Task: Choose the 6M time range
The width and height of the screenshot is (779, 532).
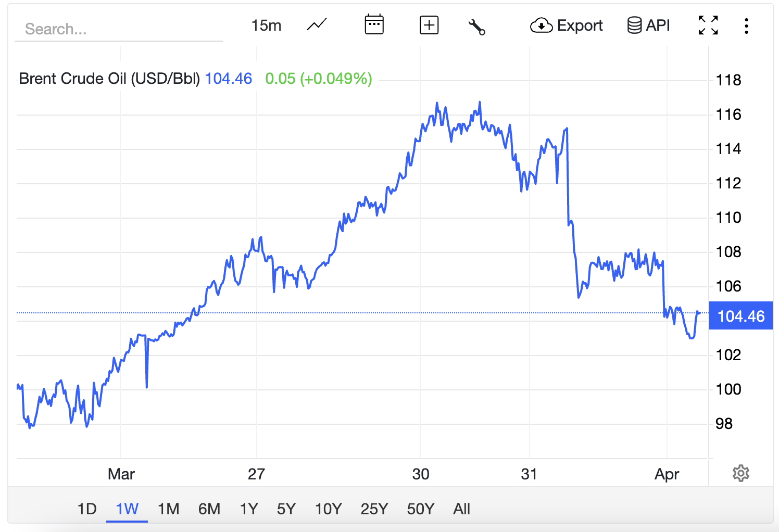Action: click(x=209, y=509)
